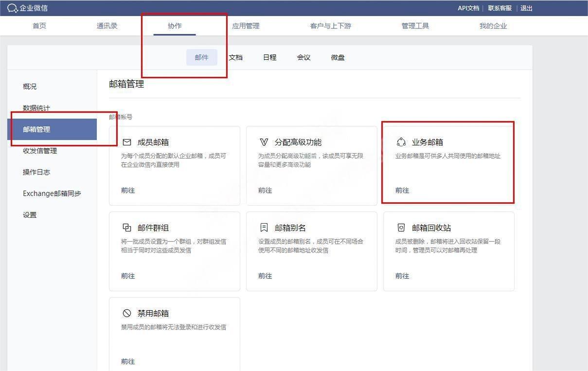Click 联系客服 in the header
This screenshot has height=371, width=588.
pos(500,8)
